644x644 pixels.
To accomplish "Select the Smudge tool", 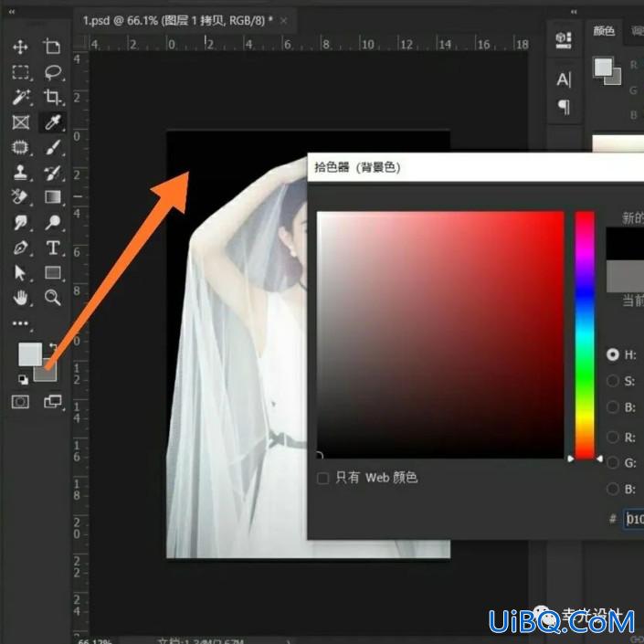I will tap(20, 223).
